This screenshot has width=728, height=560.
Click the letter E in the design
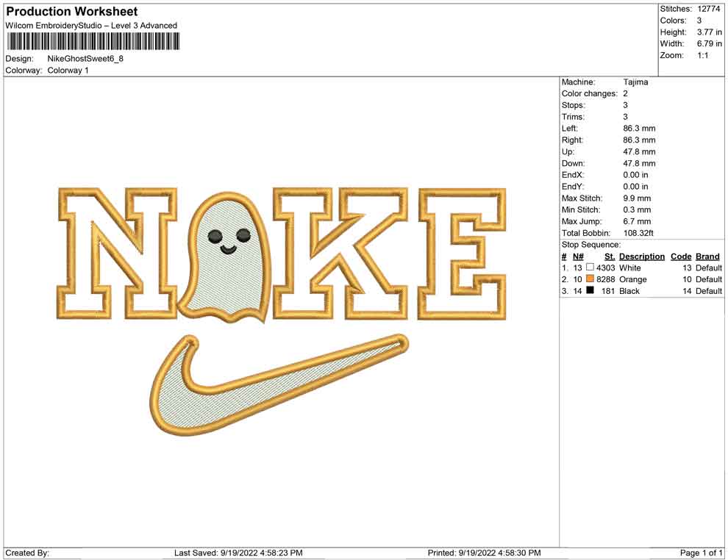pos(462,254)
